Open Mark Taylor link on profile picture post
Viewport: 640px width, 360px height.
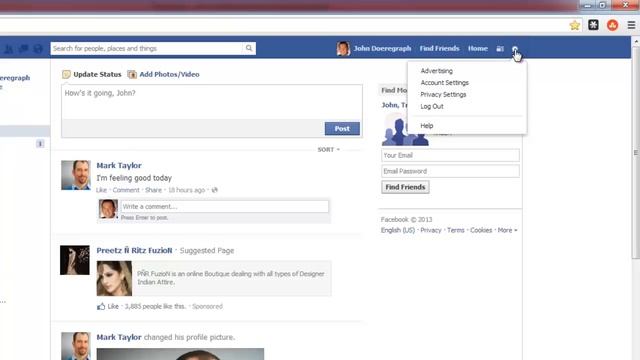[119, 337]
